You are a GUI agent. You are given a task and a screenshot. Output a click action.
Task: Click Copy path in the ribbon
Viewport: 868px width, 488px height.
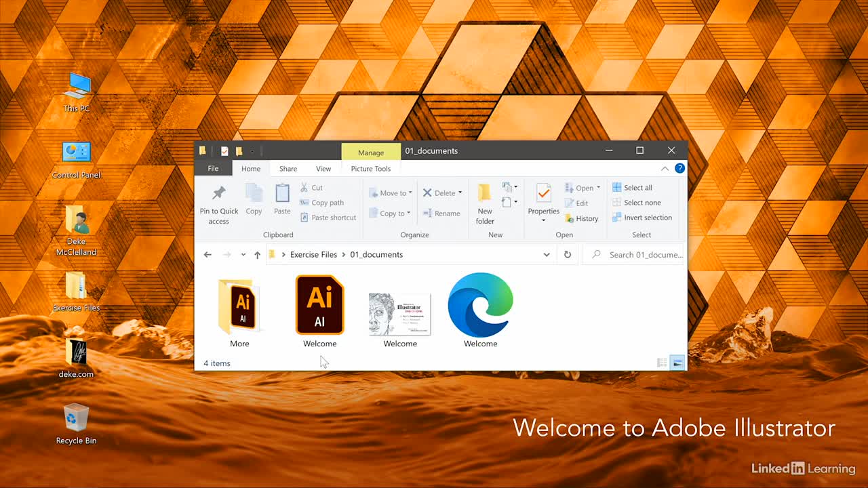[322, 203]
